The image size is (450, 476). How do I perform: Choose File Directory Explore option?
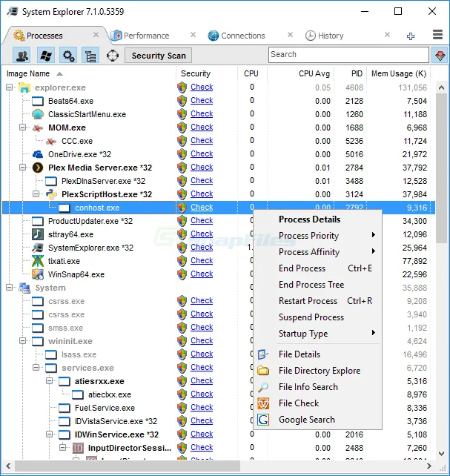(x=318, y=371)
